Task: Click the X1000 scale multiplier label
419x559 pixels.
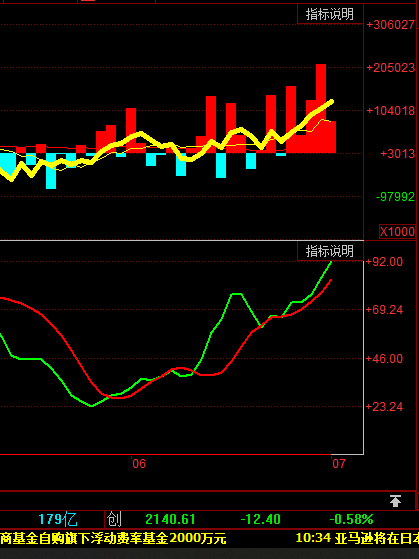Action: [398, 232]
